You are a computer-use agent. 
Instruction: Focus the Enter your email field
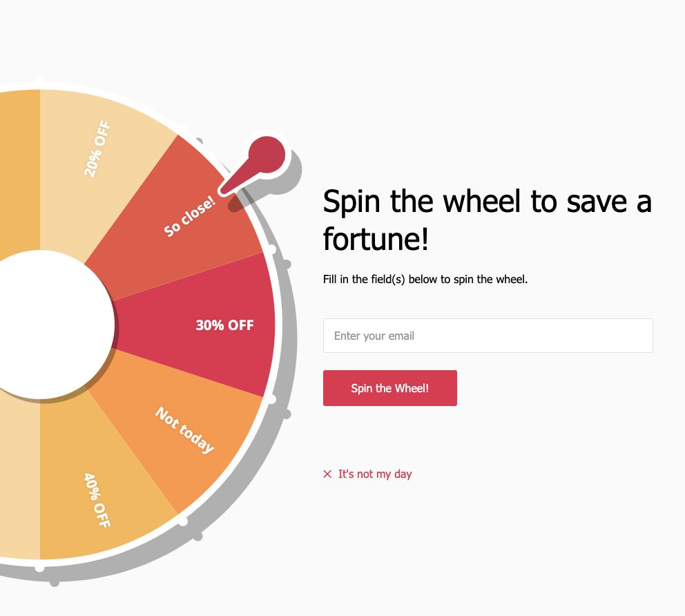coord(488,336)
